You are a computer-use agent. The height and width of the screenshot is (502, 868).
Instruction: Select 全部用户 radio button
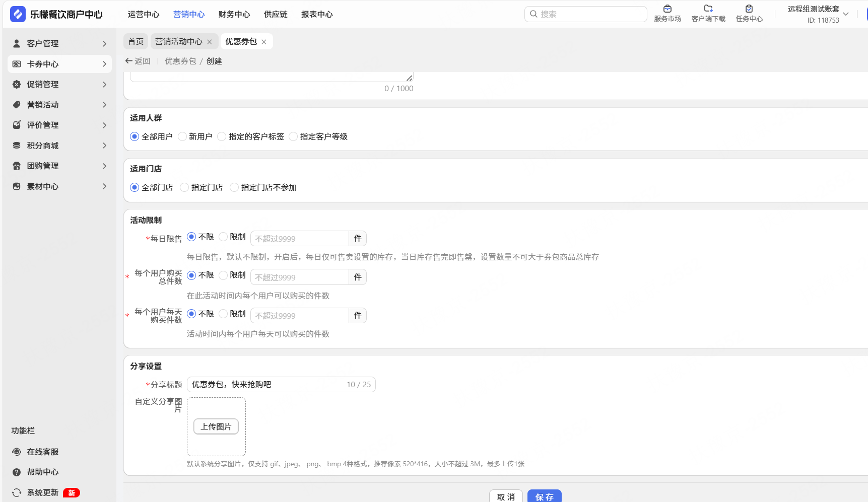coord(135,136)
